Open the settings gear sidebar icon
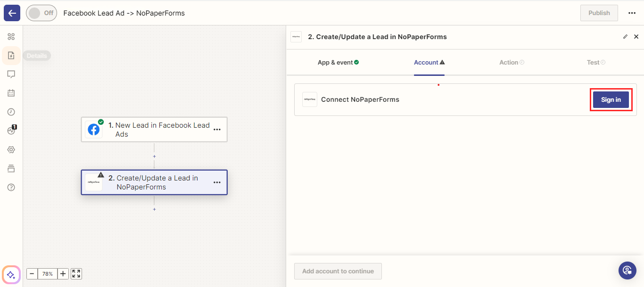This screenshot has height=287, width=644. (x=11, y=150)
